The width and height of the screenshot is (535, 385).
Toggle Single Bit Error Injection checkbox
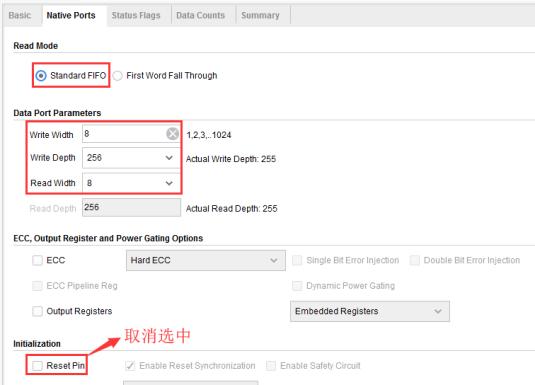pyautogui.click(x=297, y=260)
